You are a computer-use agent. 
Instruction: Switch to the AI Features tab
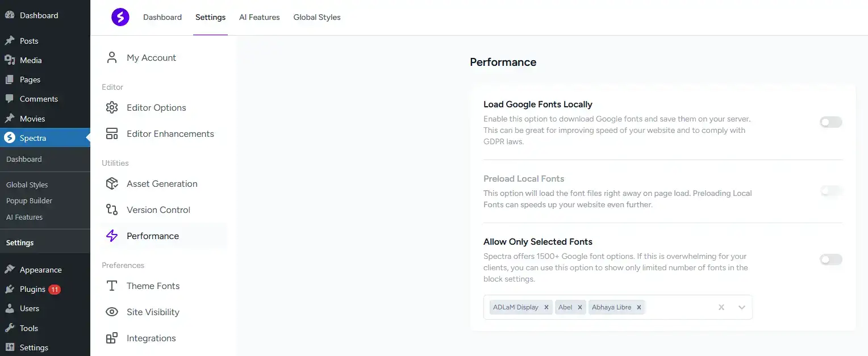click(x=259, y=17)
